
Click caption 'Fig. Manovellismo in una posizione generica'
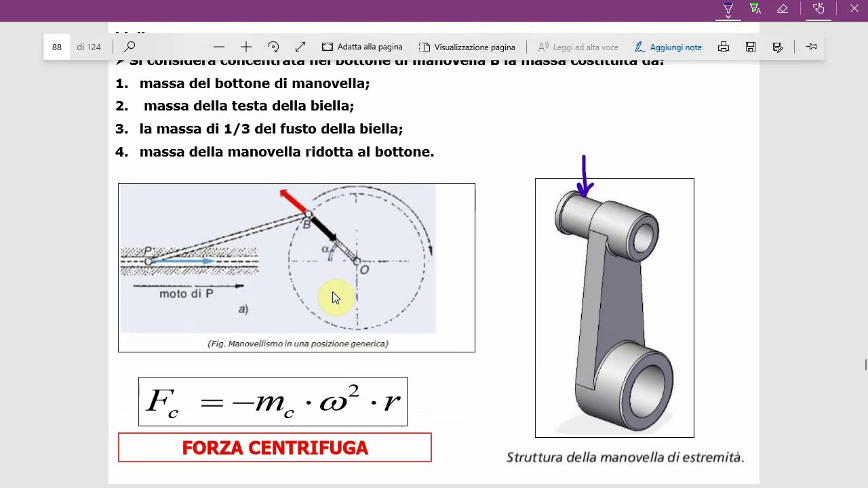(x=298, y=344)
